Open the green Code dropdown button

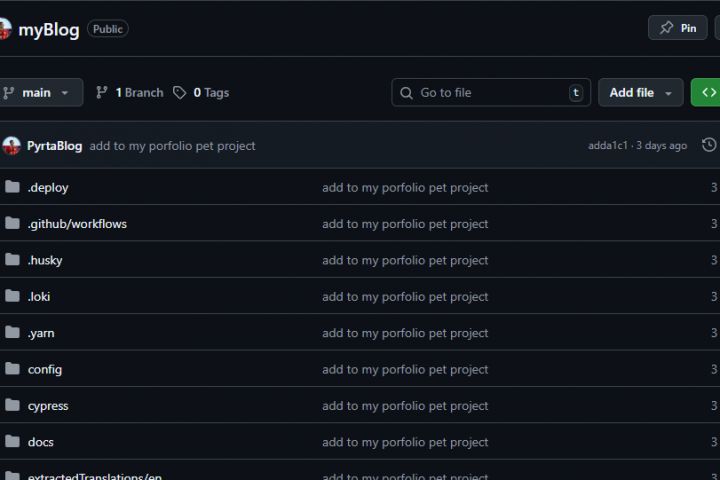point(707,92)
